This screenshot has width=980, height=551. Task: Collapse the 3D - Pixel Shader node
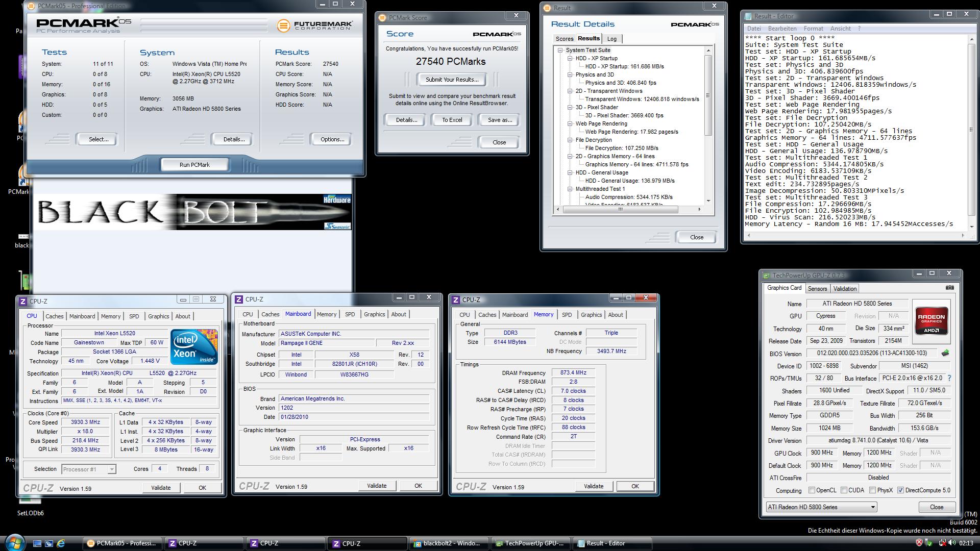pos(570,107)
